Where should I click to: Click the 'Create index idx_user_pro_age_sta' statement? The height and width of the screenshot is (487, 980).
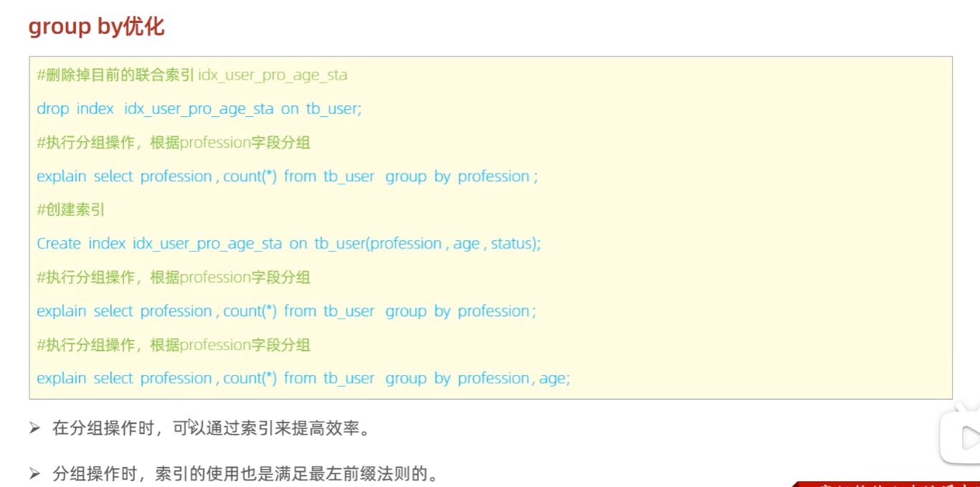(288, 243)
